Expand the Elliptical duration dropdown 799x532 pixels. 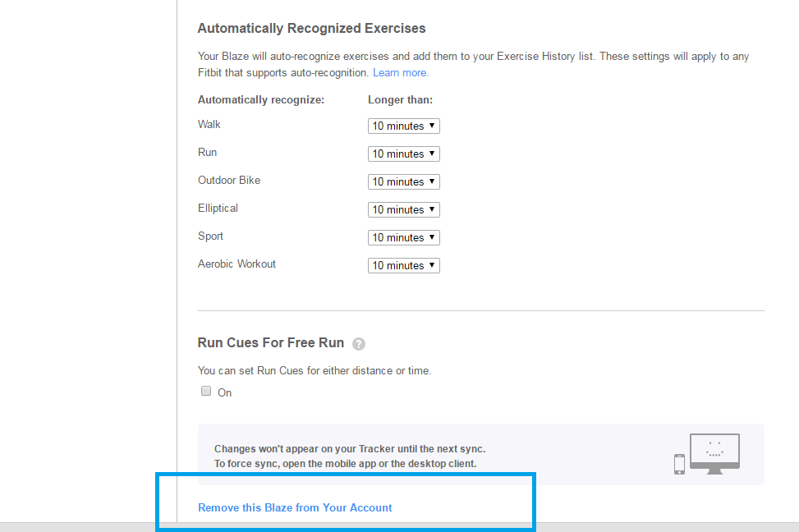pyautogui.click(x=403, y=210)
